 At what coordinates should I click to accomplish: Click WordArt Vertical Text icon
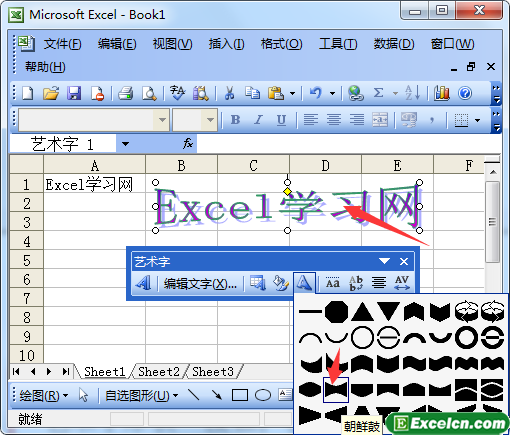point(356,284)
